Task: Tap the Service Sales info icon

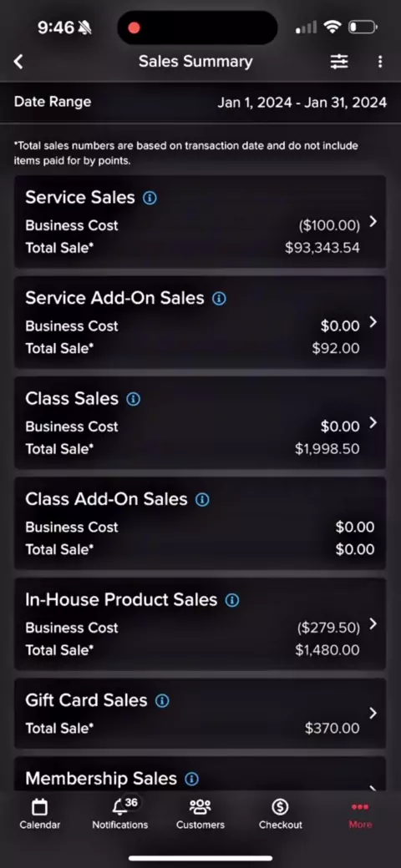Action: click(x=150, y=198)
